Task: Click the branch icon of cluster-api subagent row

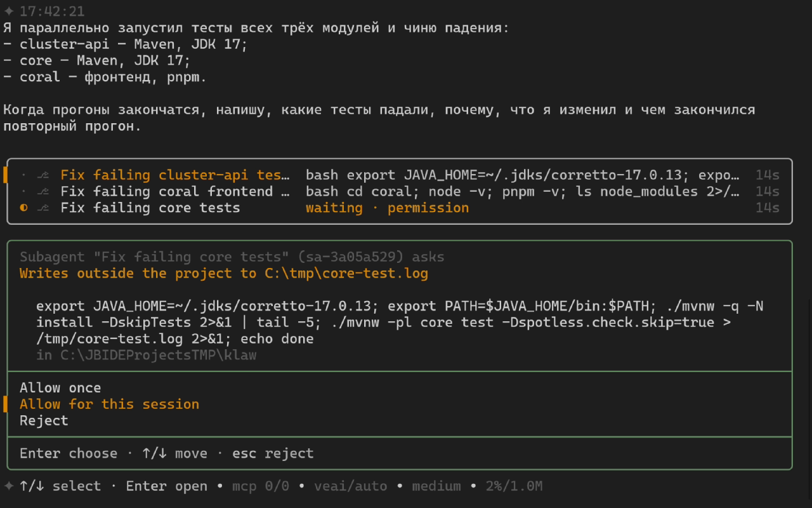Action: click(43, 175)
